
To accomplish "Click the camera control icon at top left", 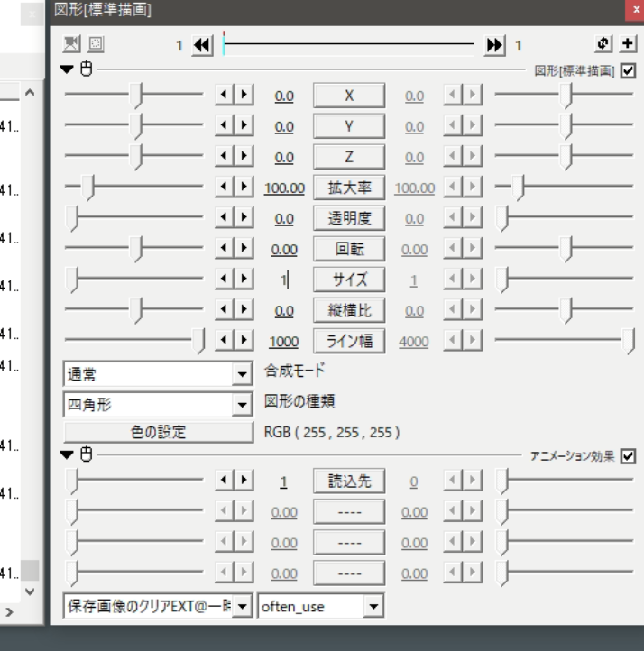I will [71, 43].
